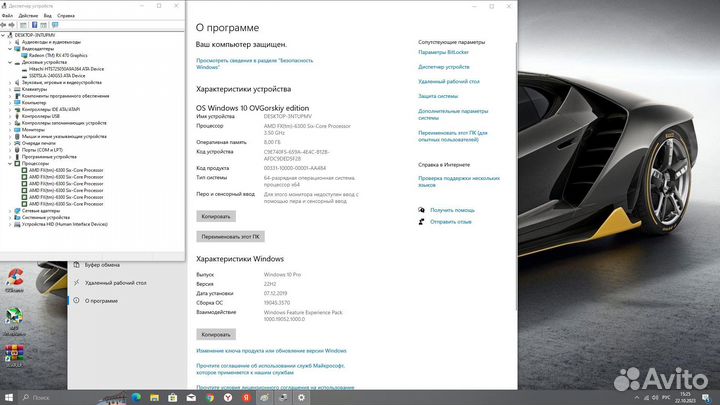Open Вид menu in Device Manager
The width and height of the screenshot is (720, 405).
tap(47, 16)
